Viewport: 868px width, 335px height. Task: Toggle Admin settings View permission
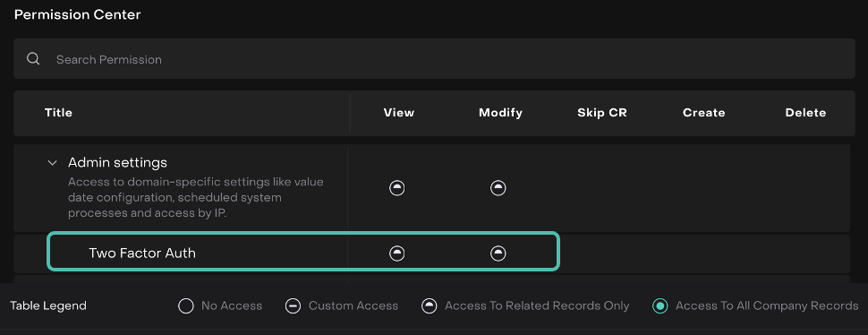click(x=397, y=188)
